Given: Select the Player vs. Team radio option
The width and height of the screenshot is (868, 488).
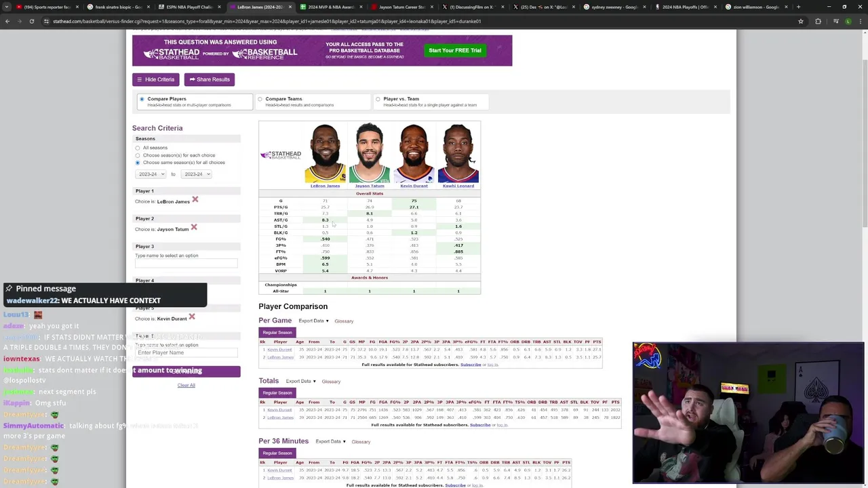Looking at the screenshot, I should click(x=378, y=99).
